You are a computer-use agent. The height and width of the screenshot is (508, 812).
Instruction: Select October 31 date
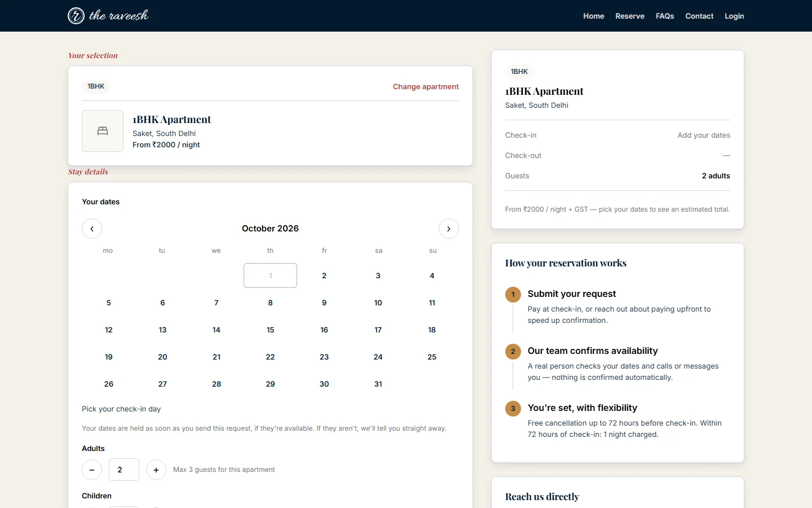click(x=378, y=384)
